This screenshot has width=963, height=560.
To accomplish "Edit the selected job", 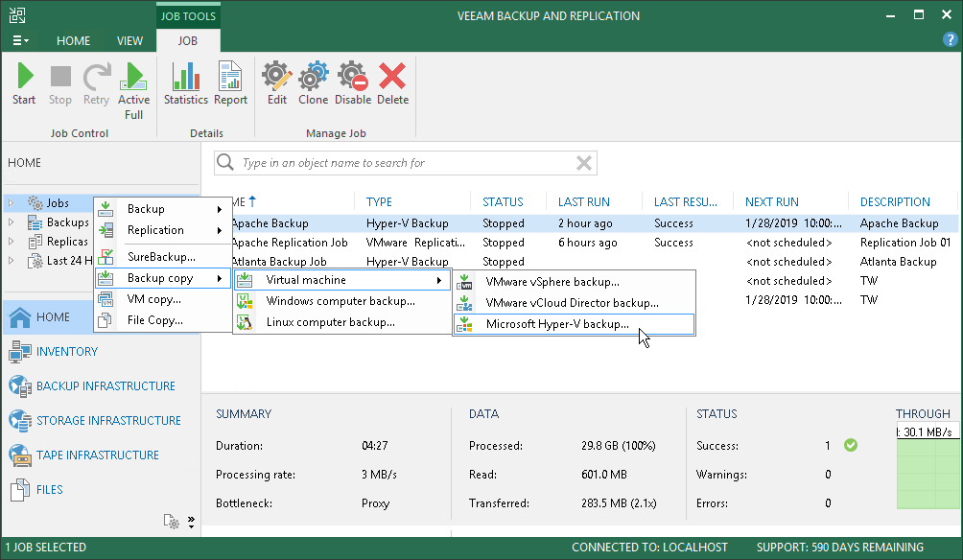I will click(x=277, y=83).
